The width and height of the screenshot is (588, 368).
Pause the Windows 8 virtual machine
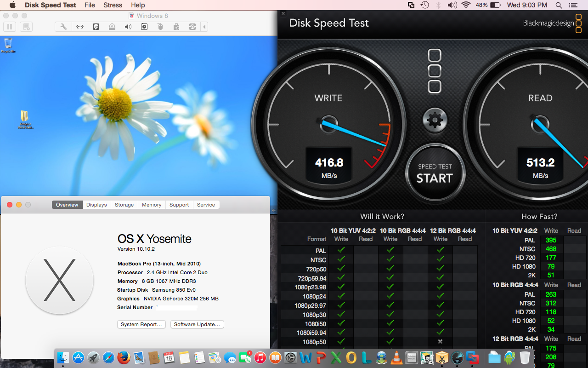[x=10, y=27]
